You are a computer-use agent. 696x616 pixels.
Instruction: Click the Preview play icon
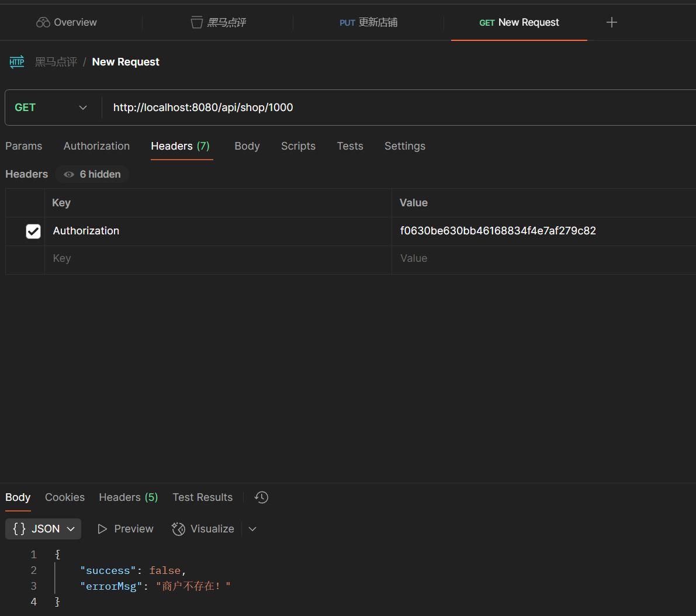click(x=103, y=529)
